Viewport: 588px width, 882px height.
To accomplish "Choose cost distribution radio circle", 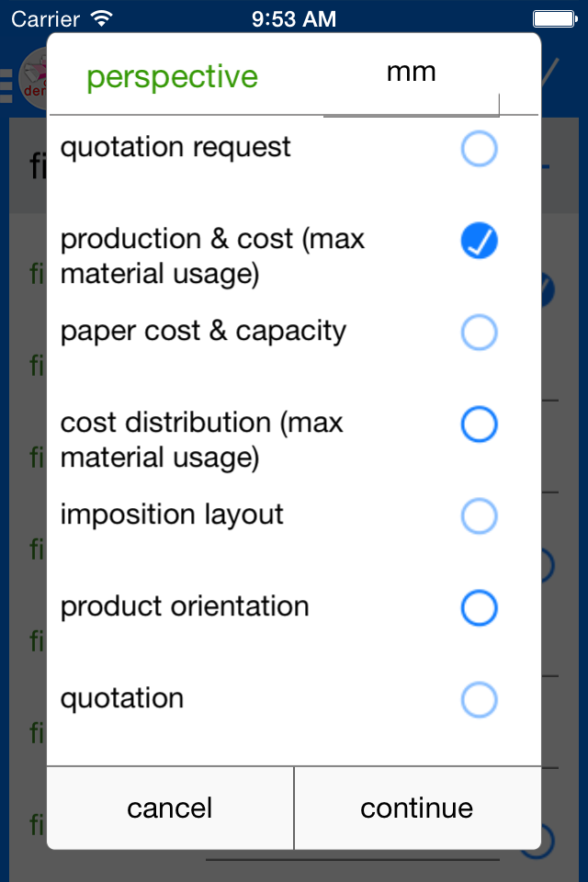I will coord(479,424).
